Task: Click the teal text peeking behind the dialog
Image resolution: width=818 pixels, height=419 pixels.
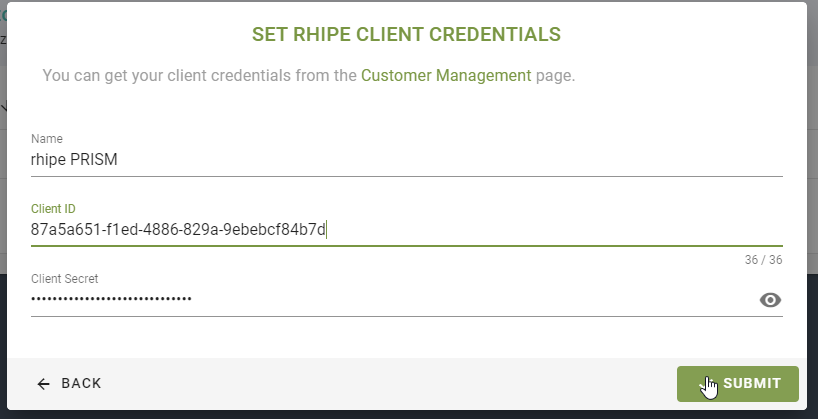Action: point(3,15)
